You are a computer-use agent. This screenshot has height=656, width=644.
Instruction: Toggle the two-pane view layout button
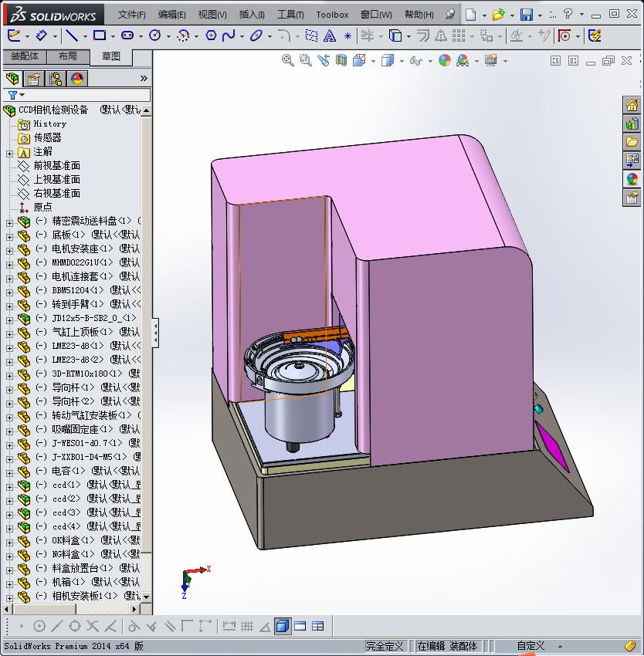pyautogui.click(x=300, y=626)
